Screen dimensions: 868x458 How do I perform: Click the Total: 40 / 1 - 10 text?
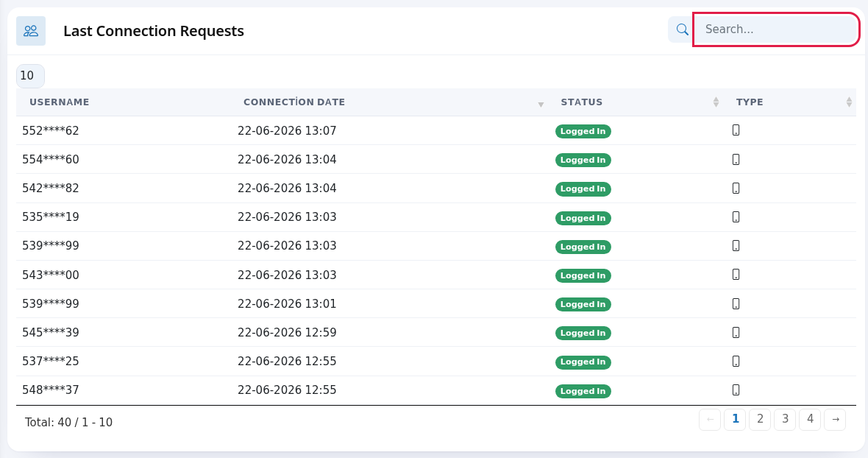(68, 423)
